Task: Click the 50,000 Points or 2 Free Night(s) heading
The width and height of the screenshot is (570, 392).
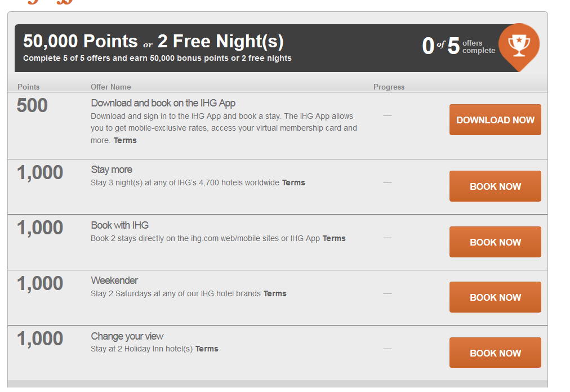Action: tap(153, 41)
